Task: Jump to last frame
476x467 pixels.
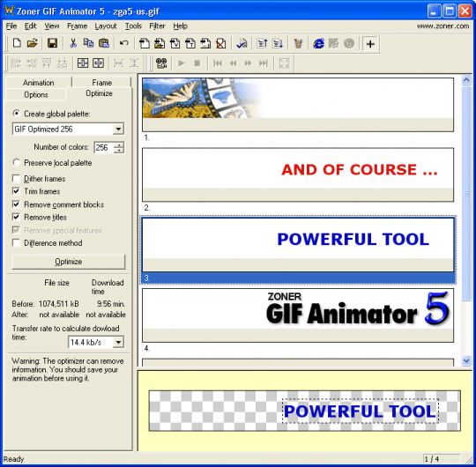Action: point(264,63)
